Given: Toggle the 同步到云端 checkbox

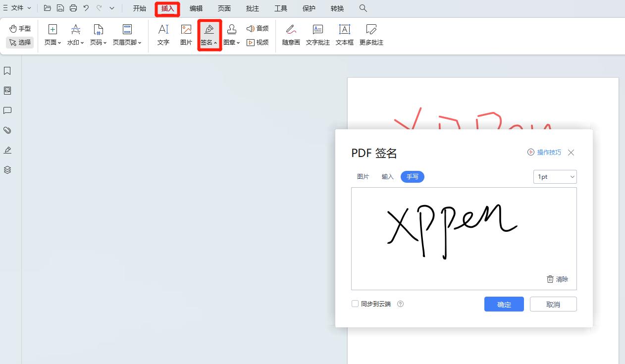Looking at the screenshot, I should [355, 304].
